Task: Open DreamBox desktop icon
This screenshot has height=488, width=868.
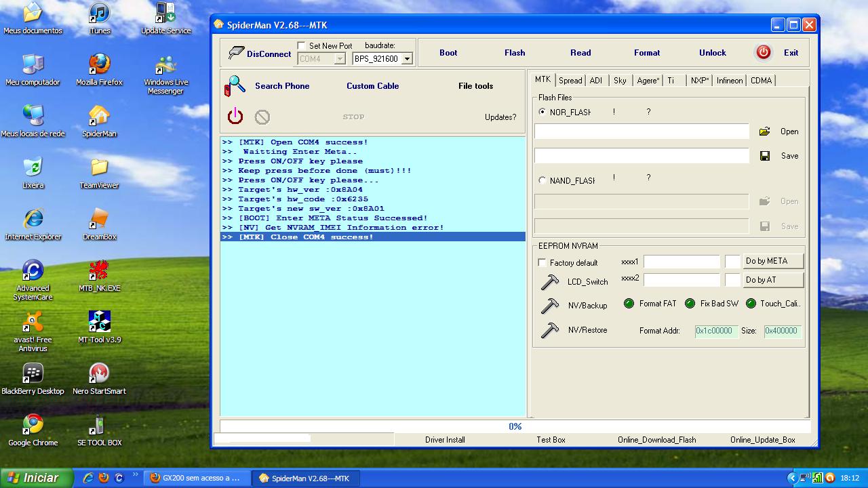Action: pos(99,224)
